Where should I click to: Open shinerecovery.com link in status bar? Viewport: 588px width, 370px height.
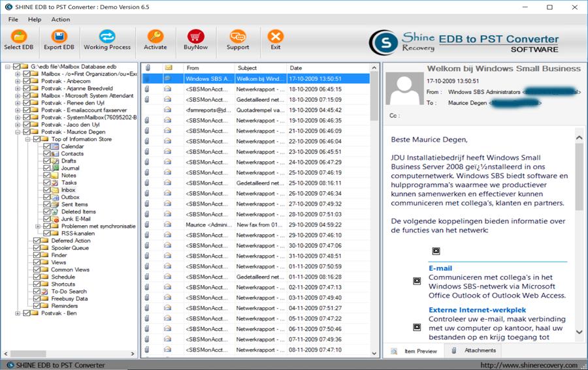[x=529, y=365]
